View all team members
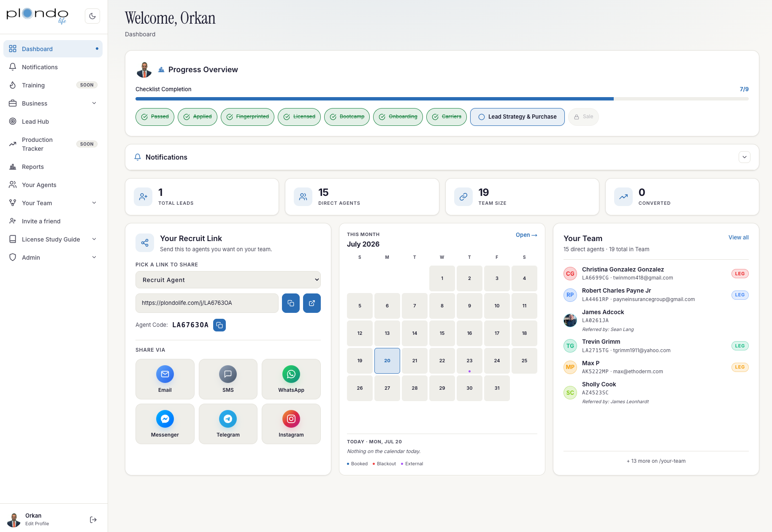This screenshot has height=532, width=772. (x=739, y=238)
